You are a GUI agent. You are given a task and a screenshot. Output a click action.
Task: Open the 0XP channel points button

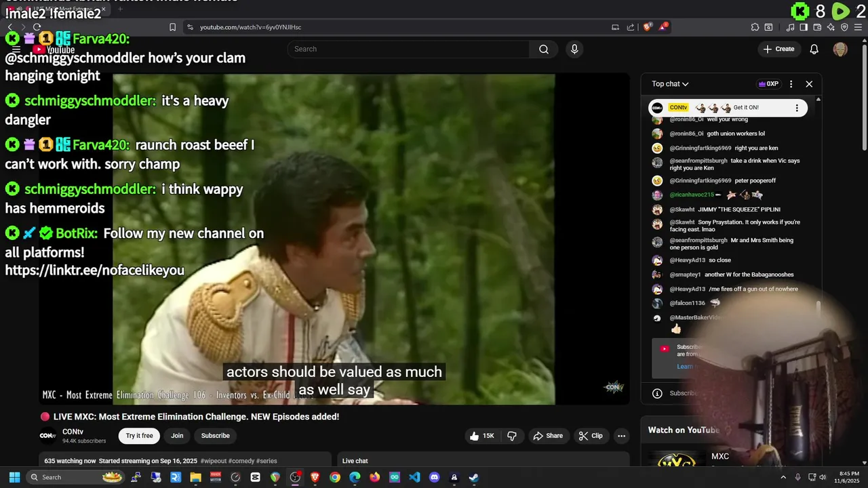(x=768, y=84)
